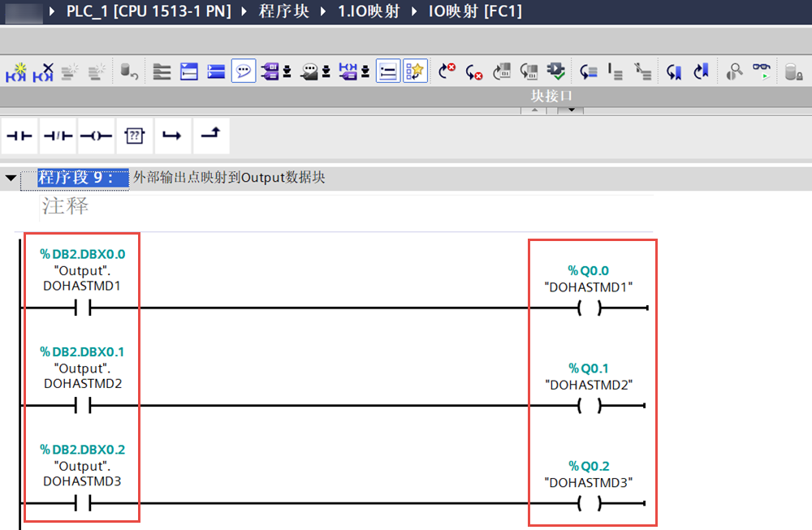Toggle the favorites display in editor
Viewport: 812px width, 530px height.
(415, 71)
